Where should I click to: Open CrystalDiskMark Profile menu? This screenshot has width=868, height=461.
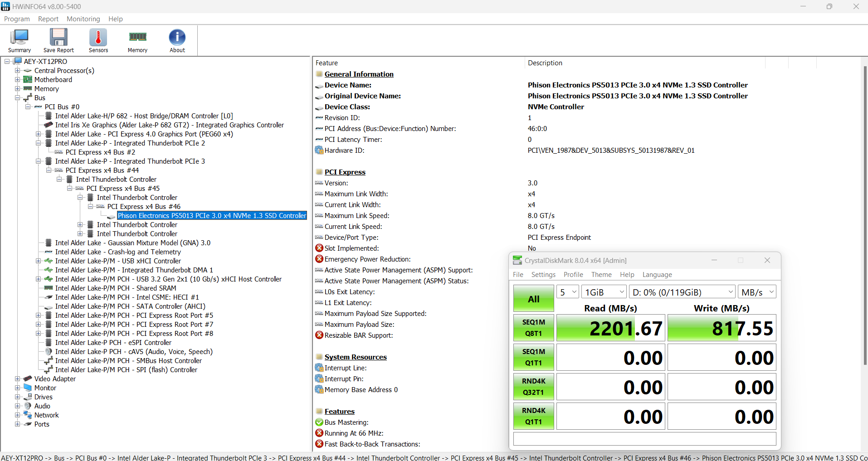tap(573, 275)
